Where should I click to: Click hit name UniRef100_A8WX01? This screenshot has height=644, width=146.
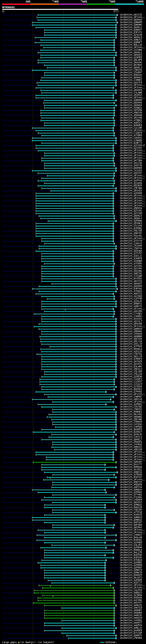(131, 472)
